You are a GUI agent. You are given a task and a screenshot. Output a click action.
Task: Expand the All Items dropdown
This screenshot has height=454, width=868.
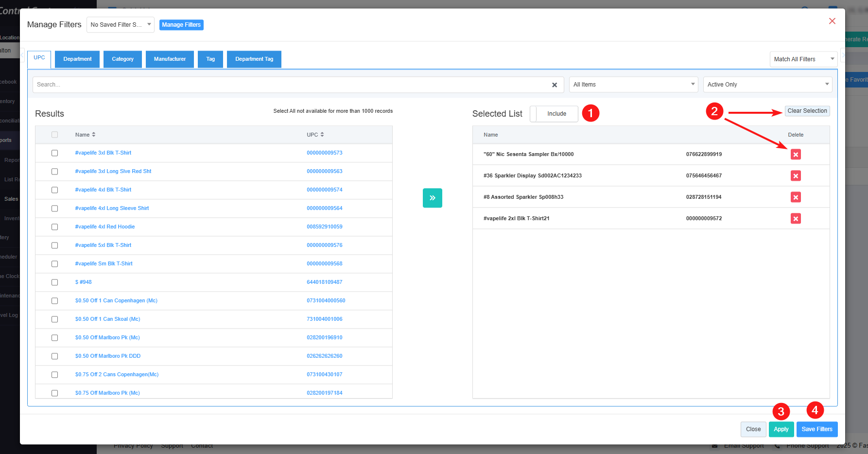pos(633,85)
